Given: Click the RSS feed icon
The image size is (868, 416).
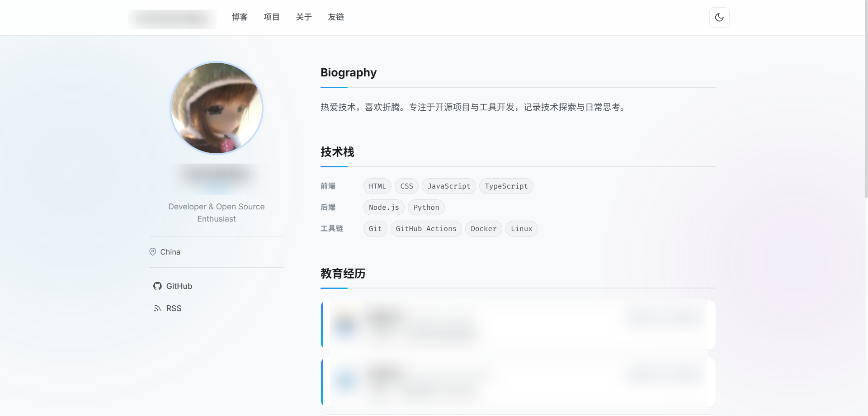Looking at the screenshot, I should click(157, 308).
